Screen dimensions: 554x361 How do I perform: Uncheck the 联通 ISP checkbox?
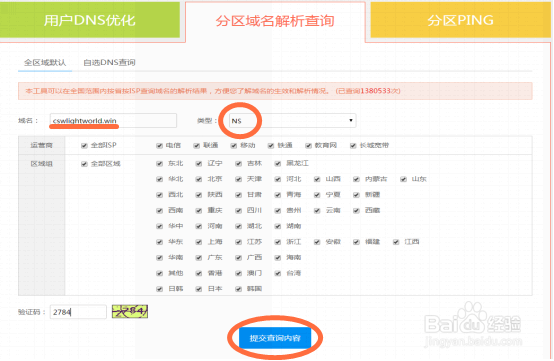coord(197,146)
